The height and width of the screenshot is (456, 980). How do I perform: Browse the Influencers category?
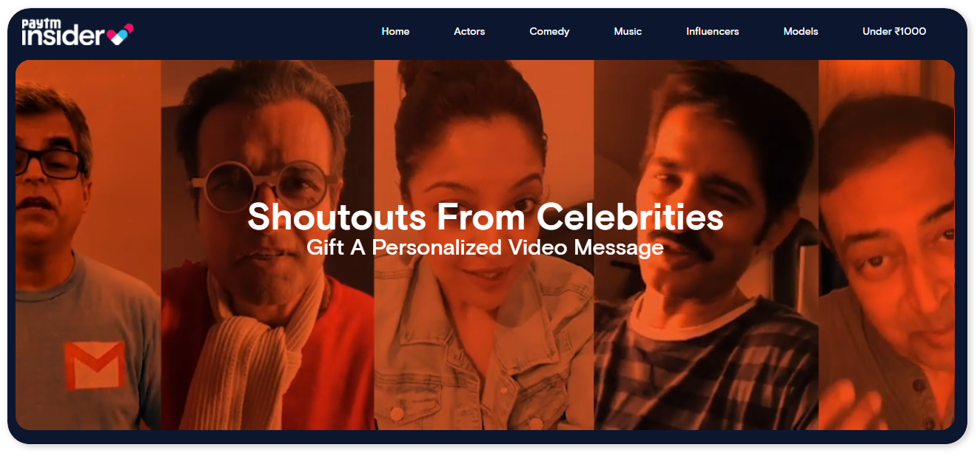tap(712, 31)
